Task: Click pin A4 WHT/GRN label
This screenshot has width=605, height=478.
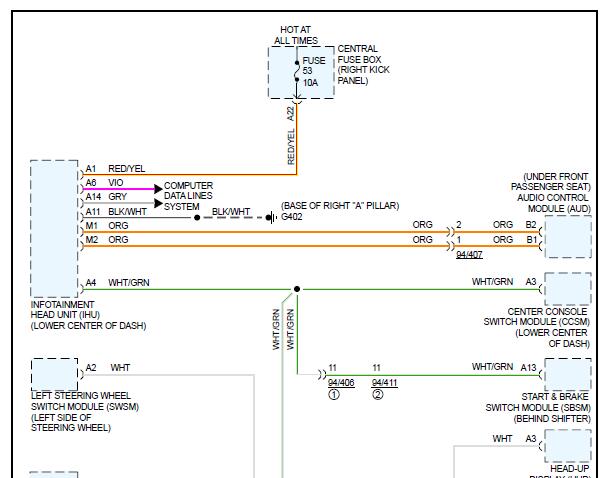Action: 117,282
